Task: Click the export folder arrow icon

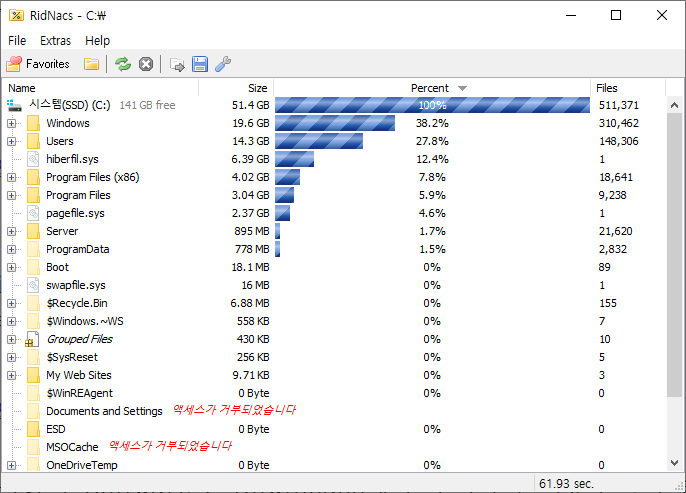Action: 177,65
